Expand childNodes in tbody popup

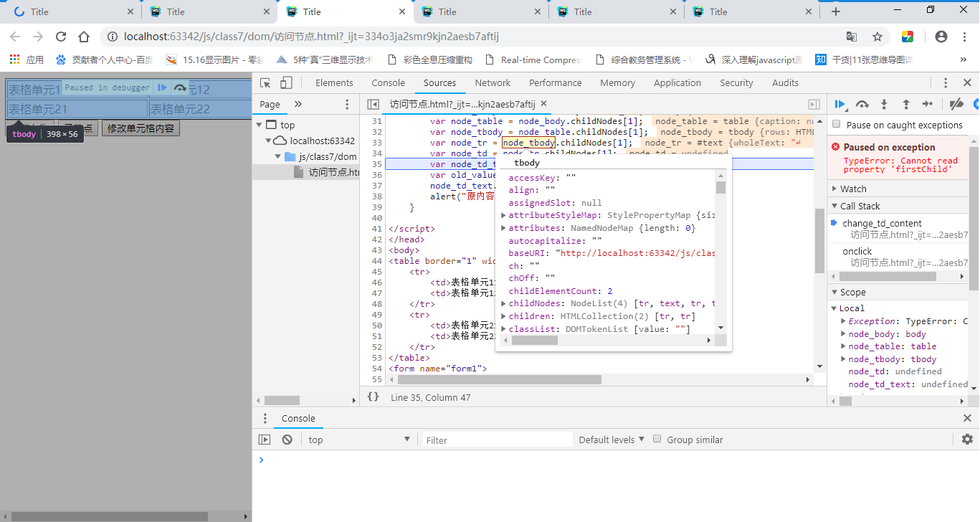click(503, 303)
